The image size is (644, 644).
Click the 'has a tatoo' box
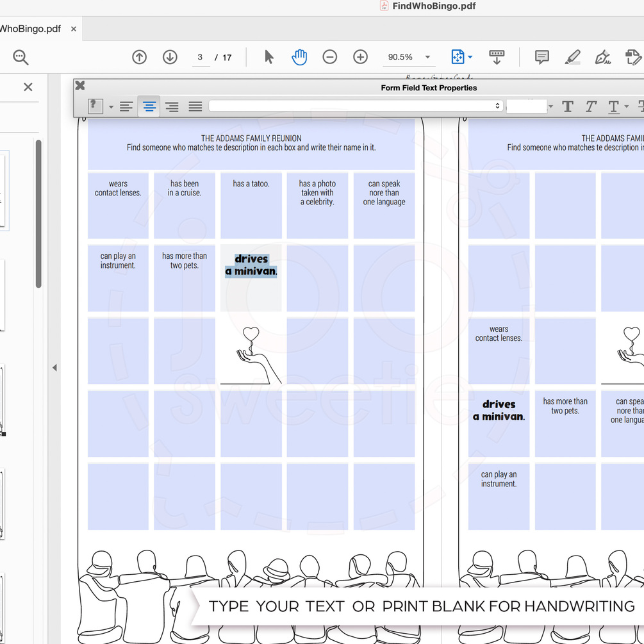(251, 206)
